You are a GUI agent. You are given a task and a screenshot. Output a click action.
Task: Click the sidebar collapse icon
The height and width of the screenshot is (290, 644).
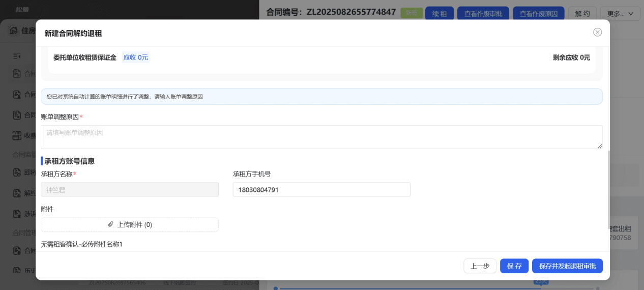pos(17,55)
